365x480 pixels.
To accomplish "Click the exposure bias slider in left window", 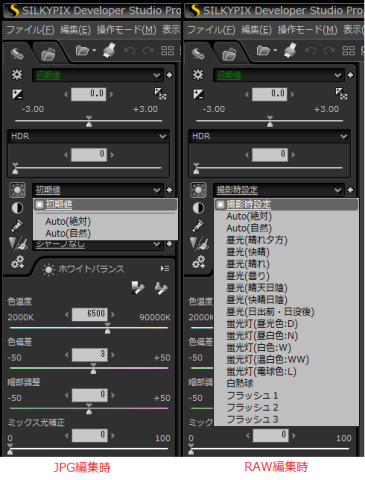I will 89,121.
